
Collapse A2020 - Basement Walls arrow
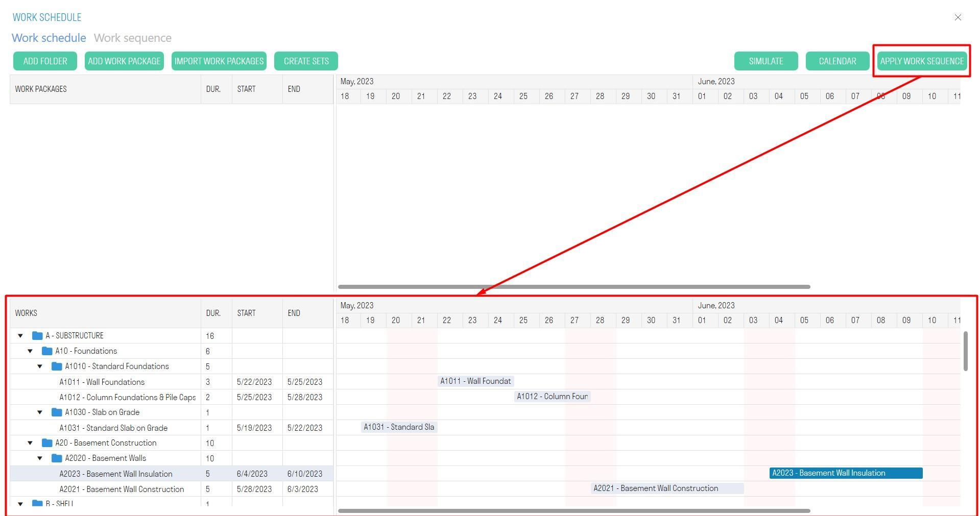pos(40,458)
